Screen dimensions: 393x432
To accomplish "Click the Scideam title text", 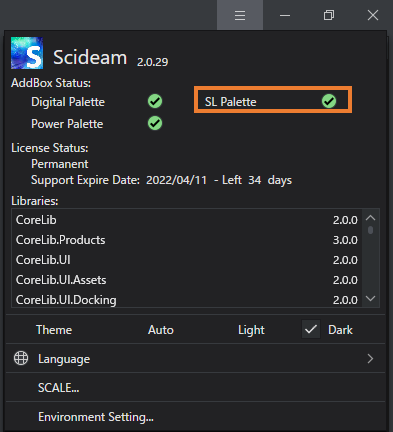I will 90,57.
